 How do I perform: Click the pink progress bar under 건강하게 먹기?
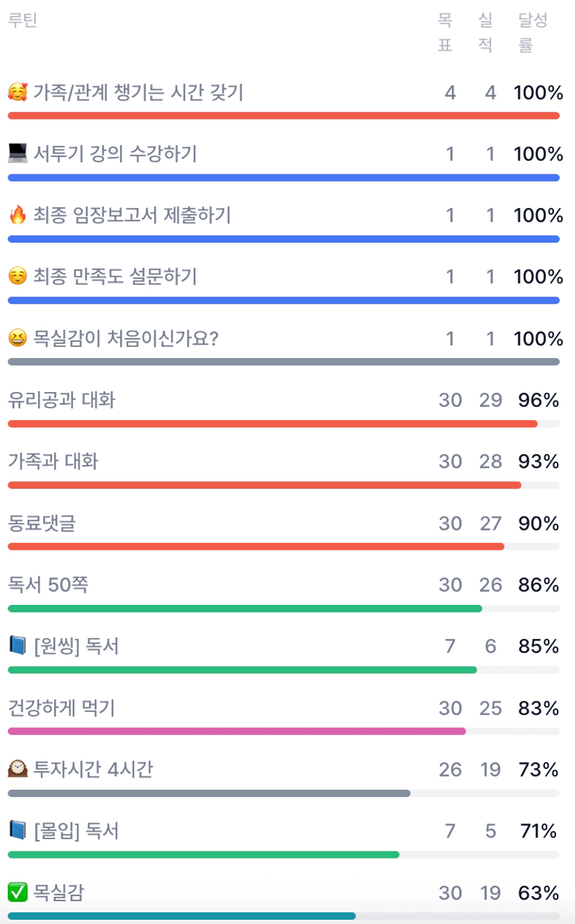[x=236, y=731]
